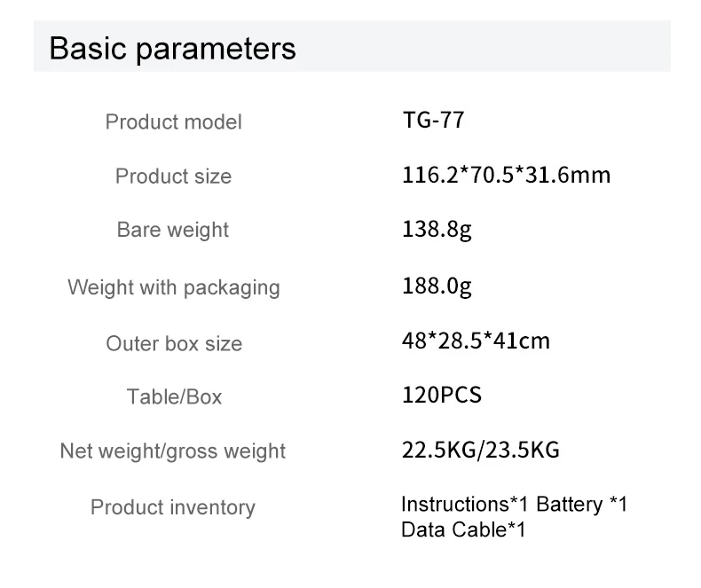The width and height of the screenshot is (701, 588).
Task: Click the 120PCS quantity value
Action: 442,395
